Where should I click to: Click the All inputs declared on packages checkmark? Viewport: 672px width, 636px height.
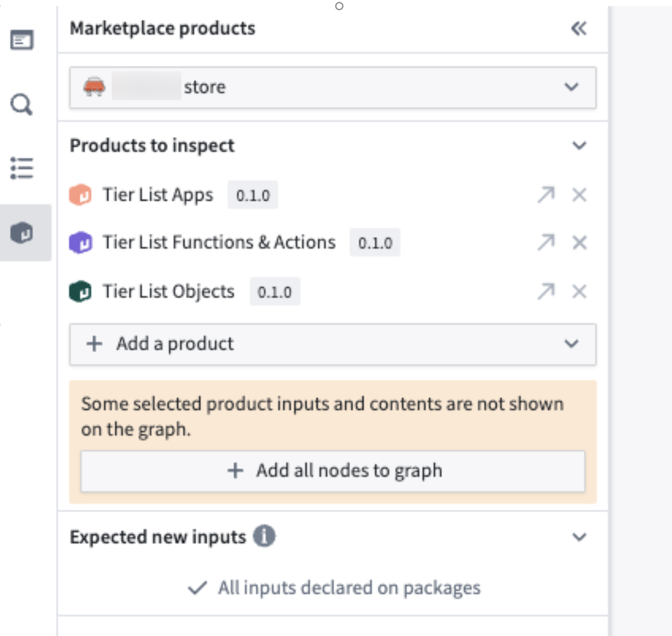point(198,588)
